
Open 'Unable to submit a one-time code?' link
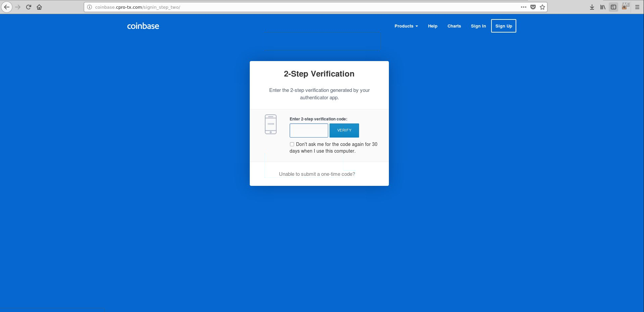[317, 174]
